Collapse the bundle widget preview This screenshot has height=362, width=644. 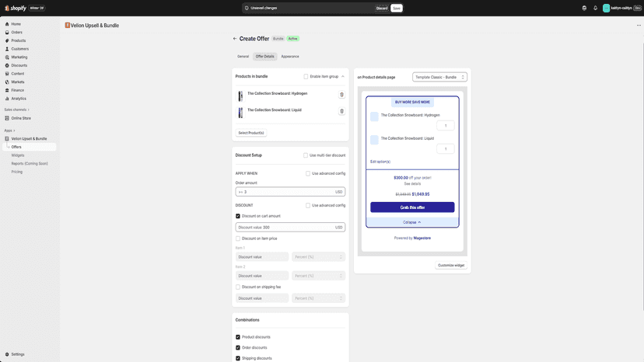coord(412,222)
